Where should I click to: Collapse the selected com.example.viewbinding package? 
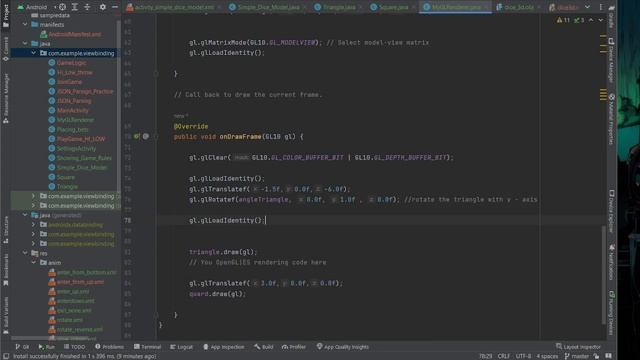33,53
